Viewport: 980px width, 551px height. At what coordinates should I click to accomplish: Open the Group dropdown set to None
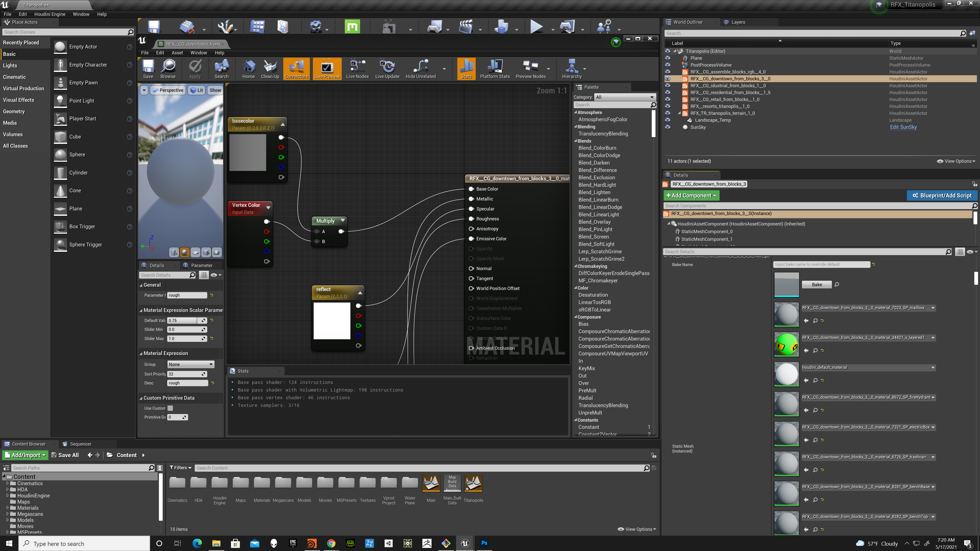[x=191, y=364]
